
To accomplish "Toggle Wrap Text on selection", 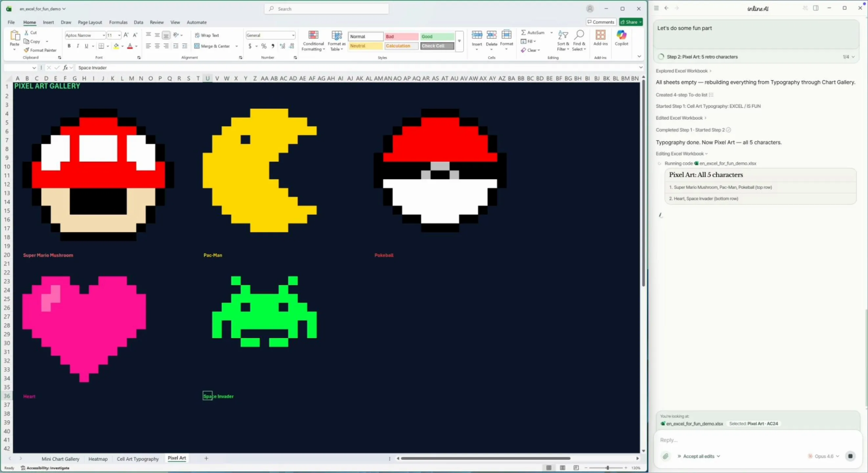I will (x=206, y=35).
